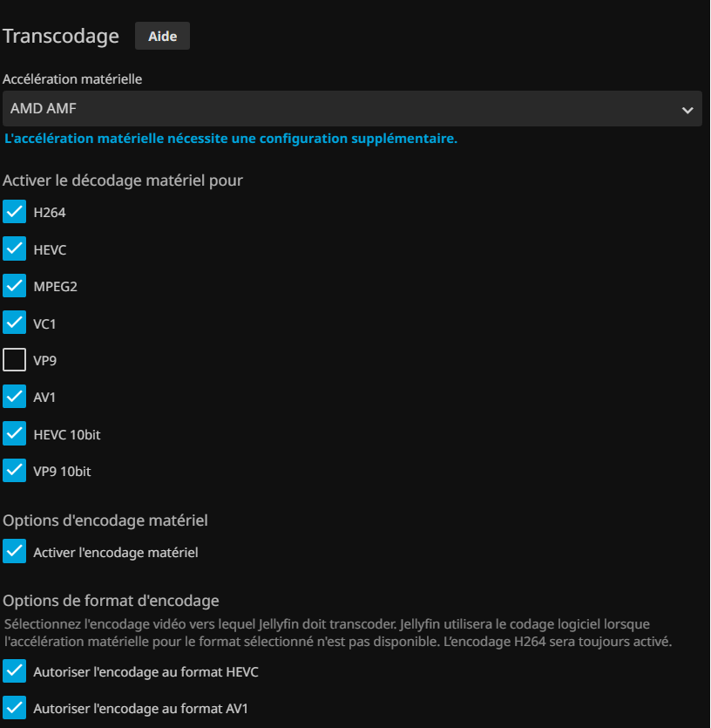Screen dimensions: 711x728
Task: Uncheck H264 hardware decoding
Action: click(x=15, y=212)
